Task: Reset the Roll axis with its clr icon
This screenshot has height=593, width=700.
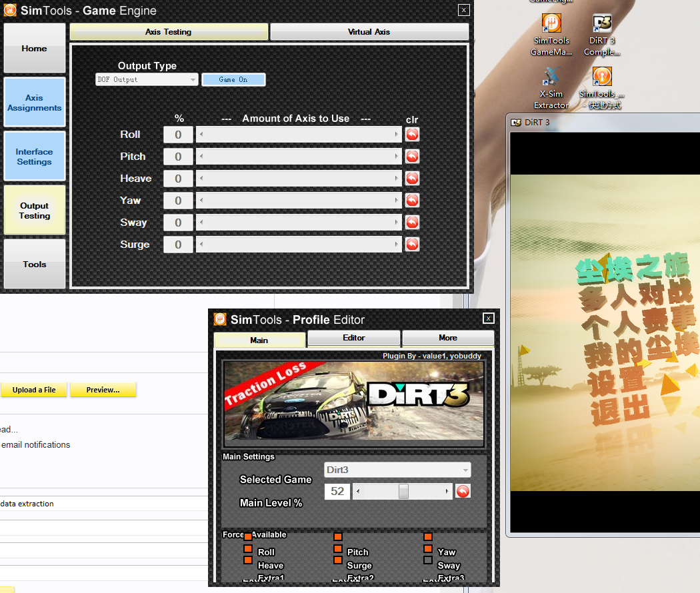Action: 412,135
